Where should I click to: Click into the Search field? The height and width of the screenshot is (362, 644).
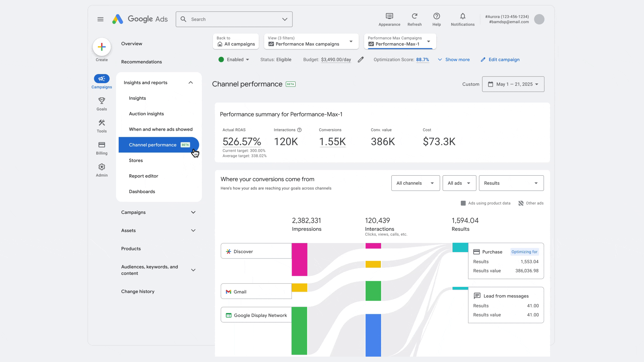(234, 19)
